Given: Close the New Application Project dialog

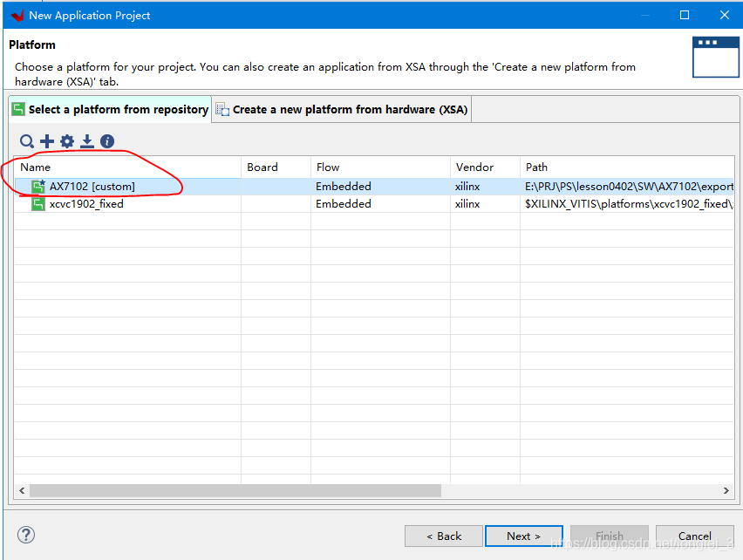Looking at the screenshot, I should click(725, 15).
